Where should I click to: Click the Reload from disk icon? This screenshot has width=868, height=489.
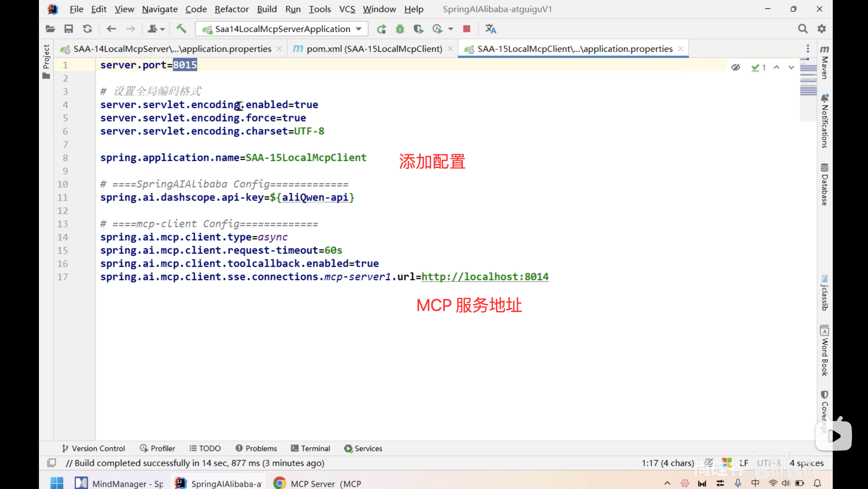tap(88, 29)
